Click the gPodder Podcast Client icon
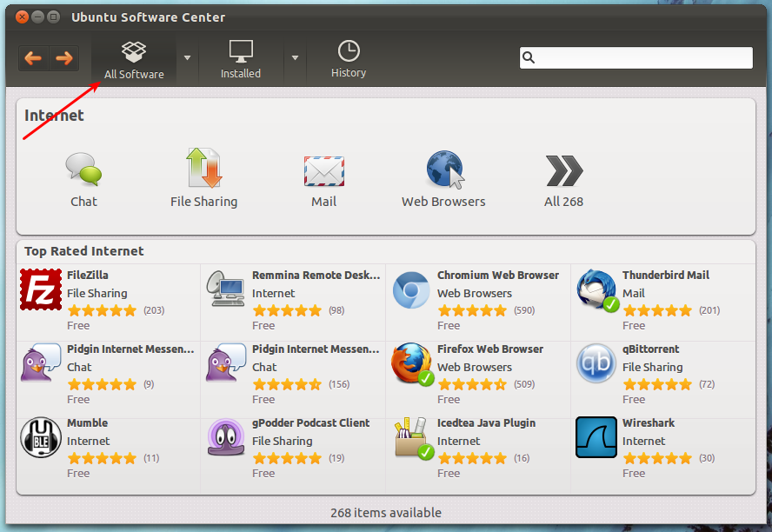Image resolution: width=772 pixels, height=532 pixels. point(226,437)
